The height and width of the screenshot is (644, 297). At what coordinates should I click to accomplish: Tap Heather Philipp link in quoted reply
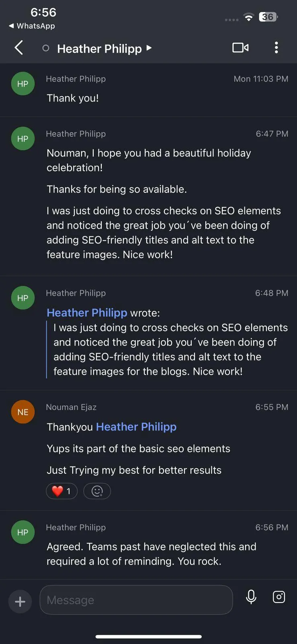click(87, 313)
